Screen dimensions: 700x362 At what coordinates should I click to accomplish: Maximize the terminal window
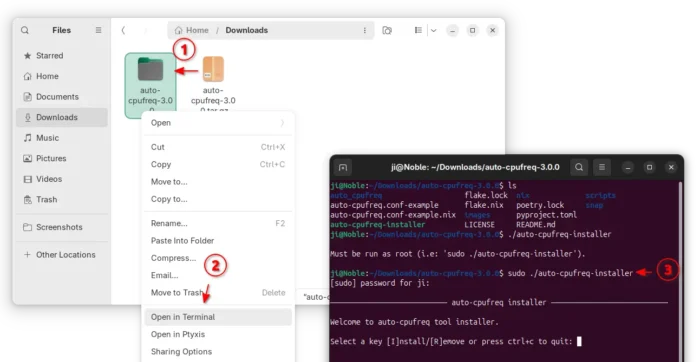650,168
